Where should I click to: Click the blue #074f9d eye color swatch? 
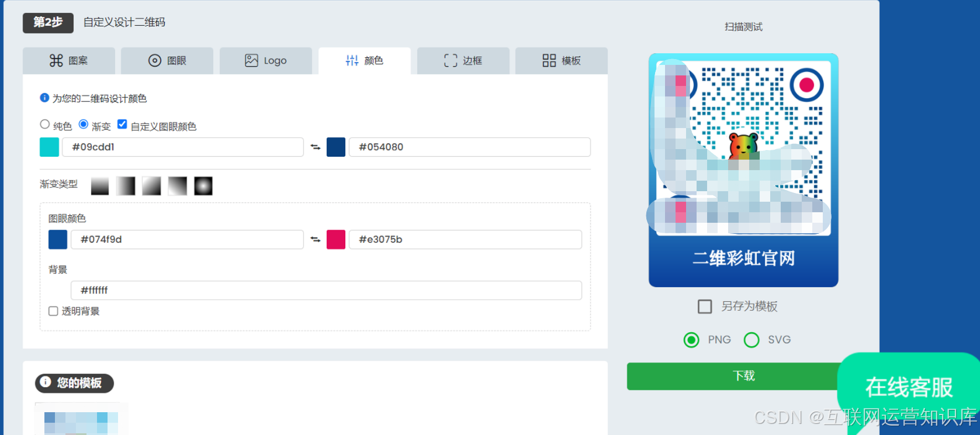[x=58, y=239]
